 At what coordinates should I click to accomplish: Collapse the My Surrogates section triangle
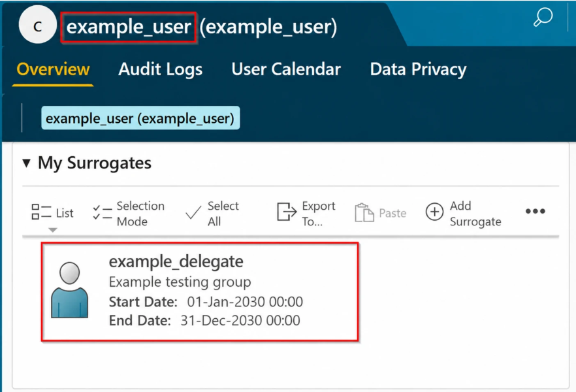26,163
